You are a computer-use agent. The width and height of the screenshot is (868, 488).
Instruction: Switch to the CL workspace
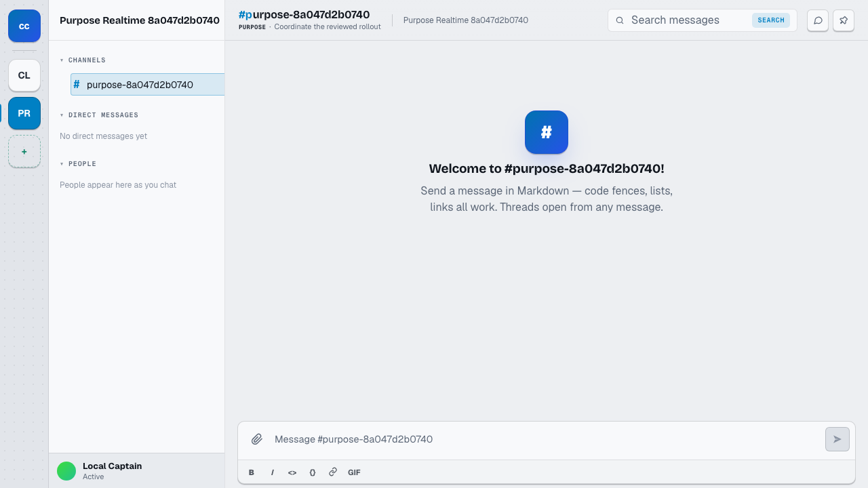(24, 75)
